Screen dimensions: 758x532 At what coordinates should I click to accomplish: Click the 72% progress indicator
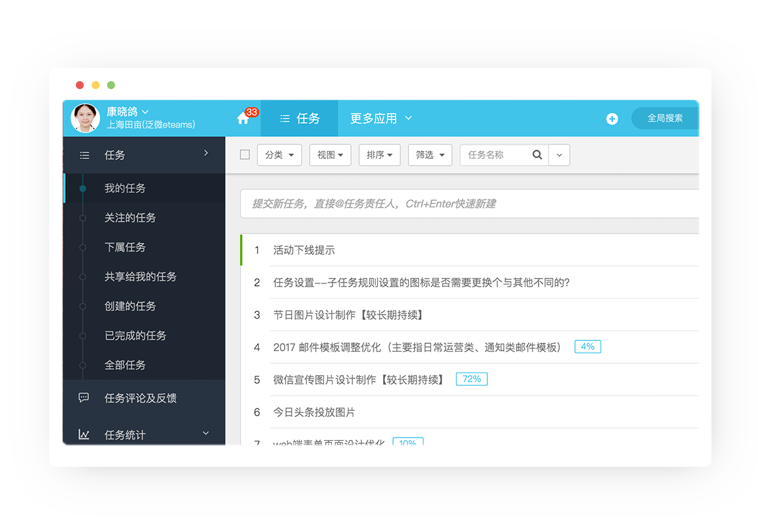coord(472,379)
